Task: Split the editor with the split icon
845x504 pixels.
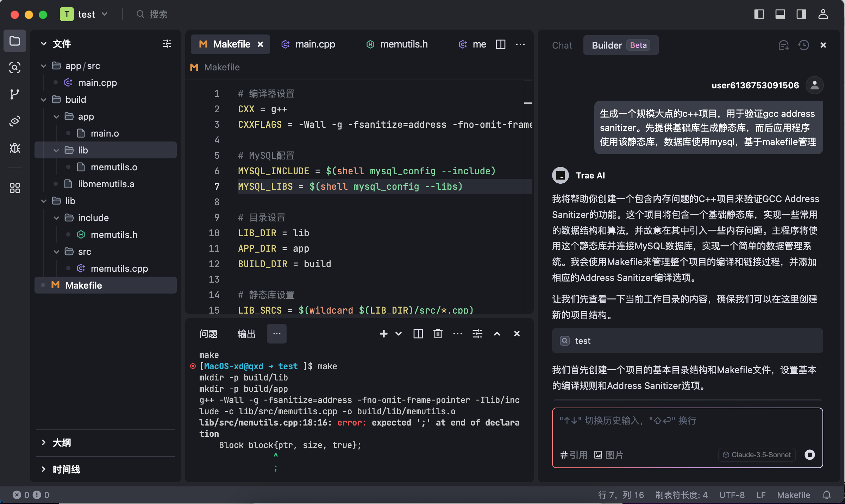Action: [x=501, y=44]
